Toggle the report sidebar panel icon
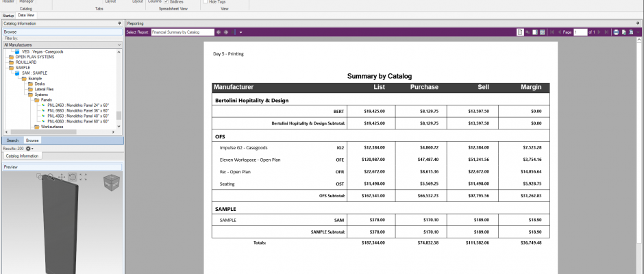Image resolution: width=644 pixels, height=274 pixels. 535,32
